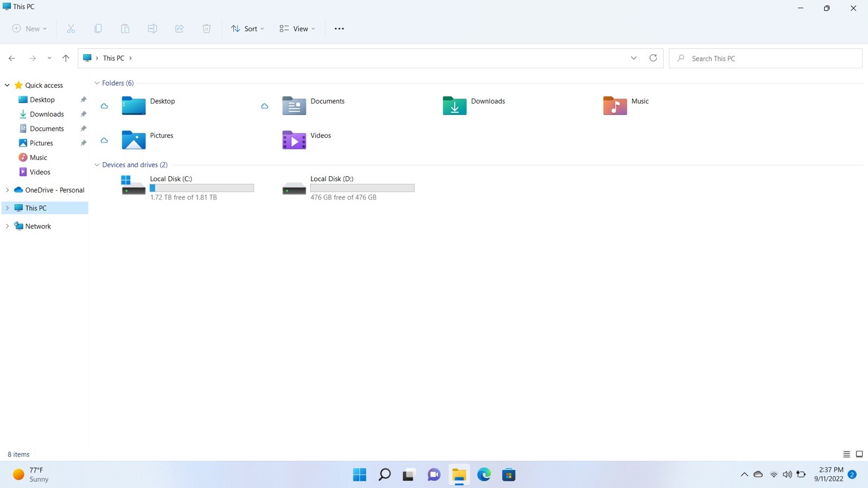
Task: Click the Search This PC box
Action: click(765, 59)
